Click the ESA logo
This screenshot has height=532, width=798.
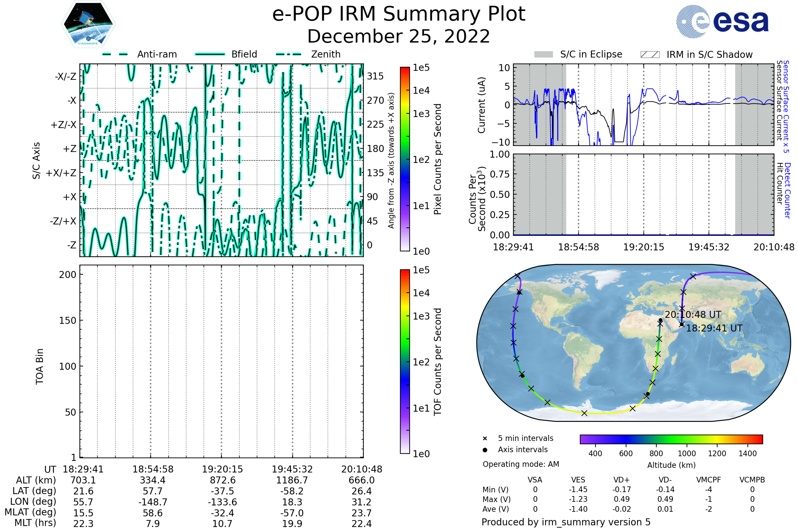point(722,22)
